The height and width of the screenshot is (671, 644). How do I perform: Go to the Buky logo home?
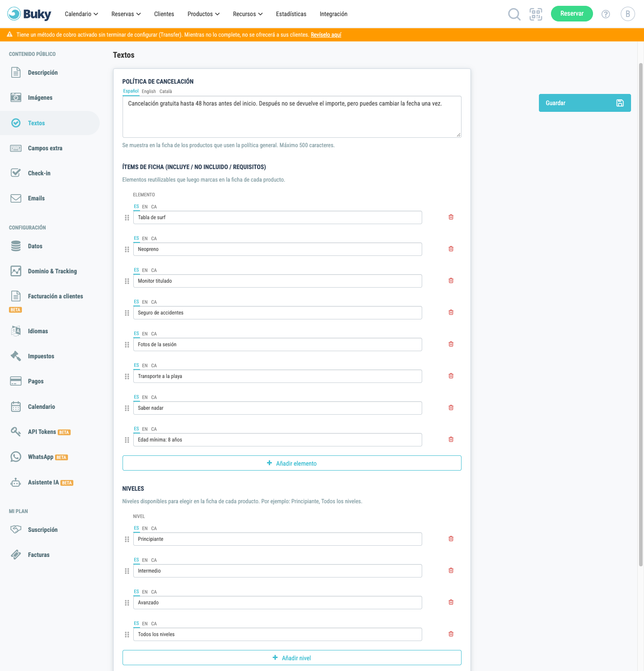[30, 14]
